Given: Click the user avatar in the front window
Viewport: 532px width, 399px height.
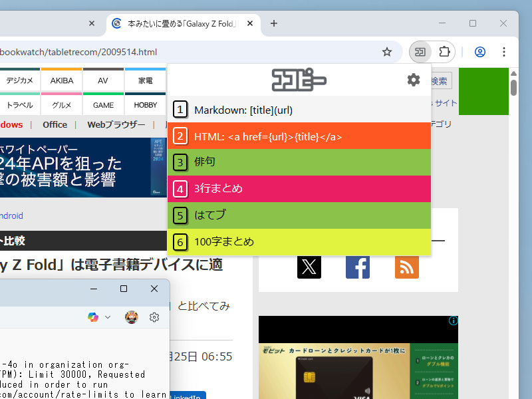Looking at the screenshot, I should click(x=131, y=317).
